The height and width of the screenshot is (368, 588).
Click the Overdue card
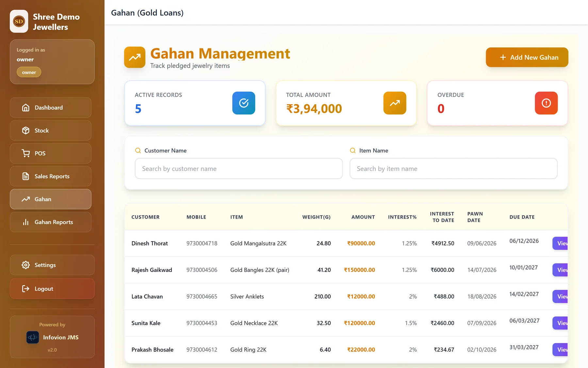pos(498,103)
